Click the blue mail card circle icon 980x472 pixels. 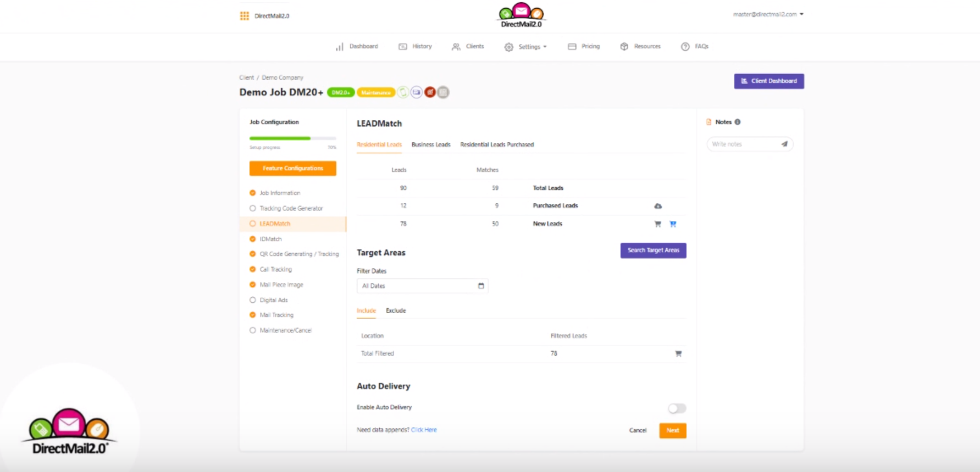(417, 92)
